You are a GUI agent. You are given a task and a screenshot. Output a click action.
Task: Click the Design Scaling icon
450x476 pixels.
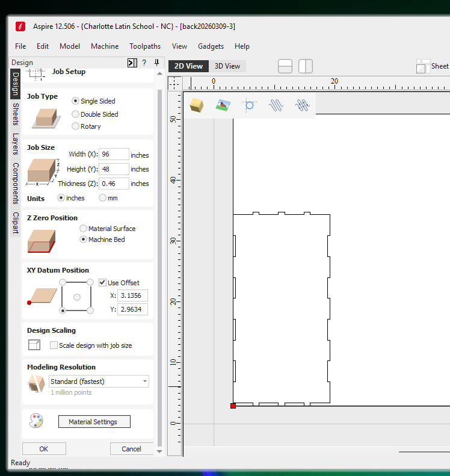tap(34, 345)
